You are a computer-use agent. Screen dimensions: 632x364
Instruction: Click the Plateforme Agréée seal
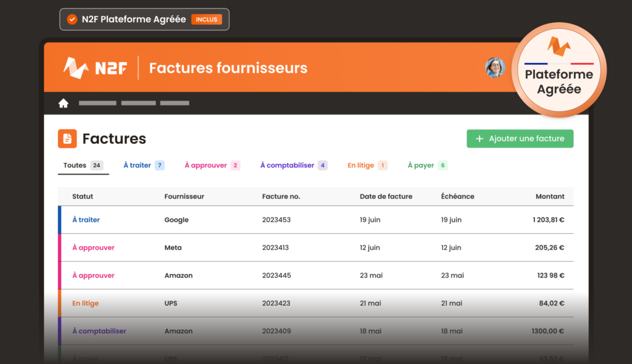[559, 70]
